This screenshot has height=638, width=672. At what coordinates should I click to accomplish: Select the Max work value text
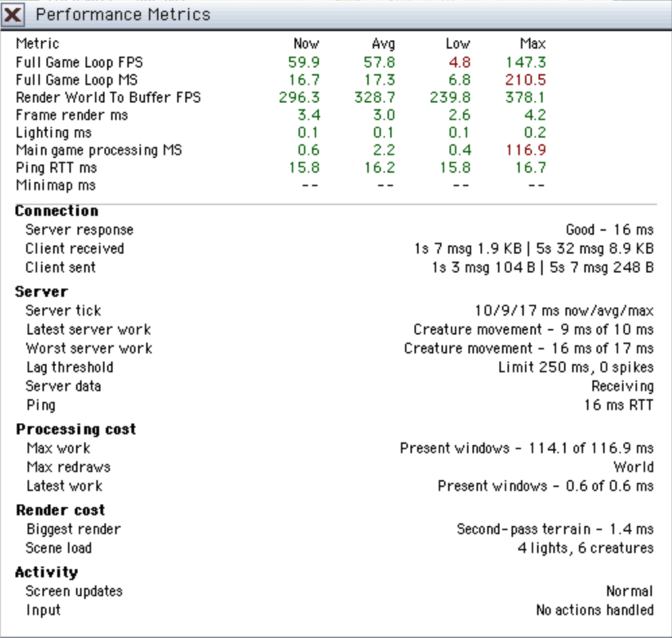coord(526,448)
